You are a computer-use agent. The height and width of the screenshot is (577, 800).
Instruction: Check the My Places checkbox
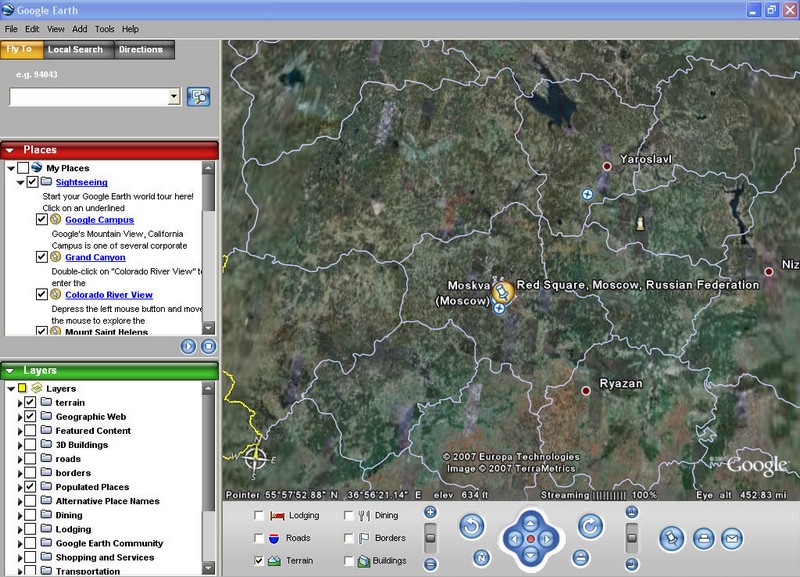pos(23,168)
